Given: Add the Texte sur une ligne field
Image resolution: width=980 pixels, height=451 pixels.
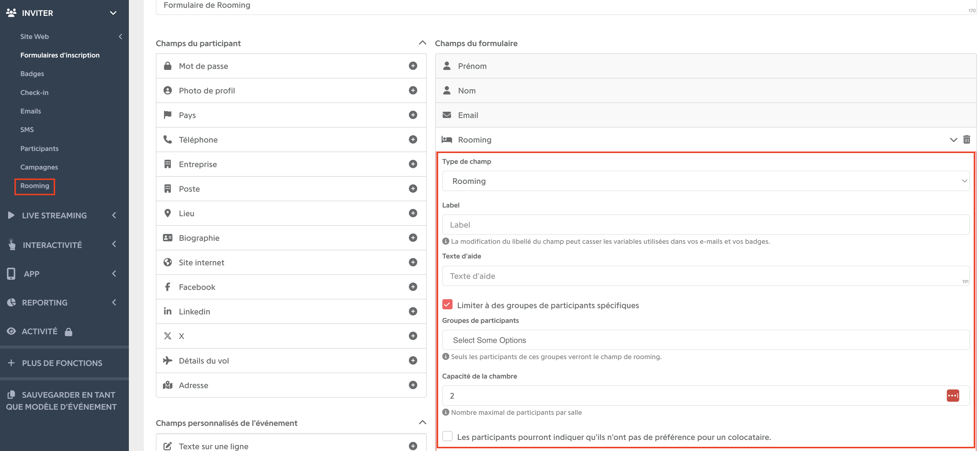Looking at the screenshot, I should (413, 446).
